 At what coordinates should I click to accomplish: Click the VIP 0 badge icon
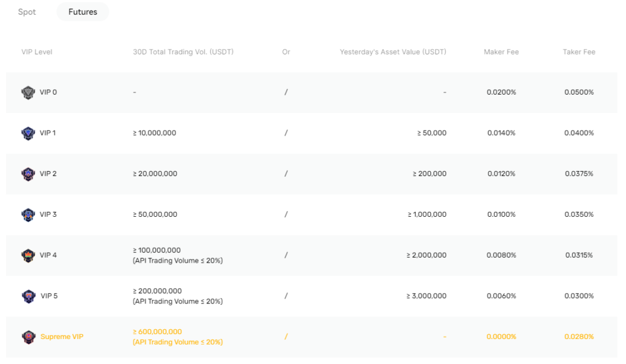(x=28, y=92)
